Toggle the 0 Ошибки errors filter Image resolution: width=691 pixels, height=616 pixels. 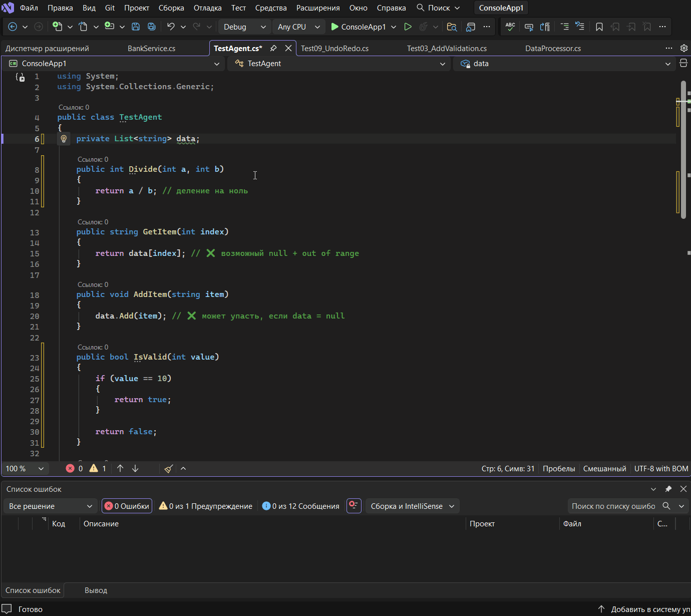click(127, 506)
